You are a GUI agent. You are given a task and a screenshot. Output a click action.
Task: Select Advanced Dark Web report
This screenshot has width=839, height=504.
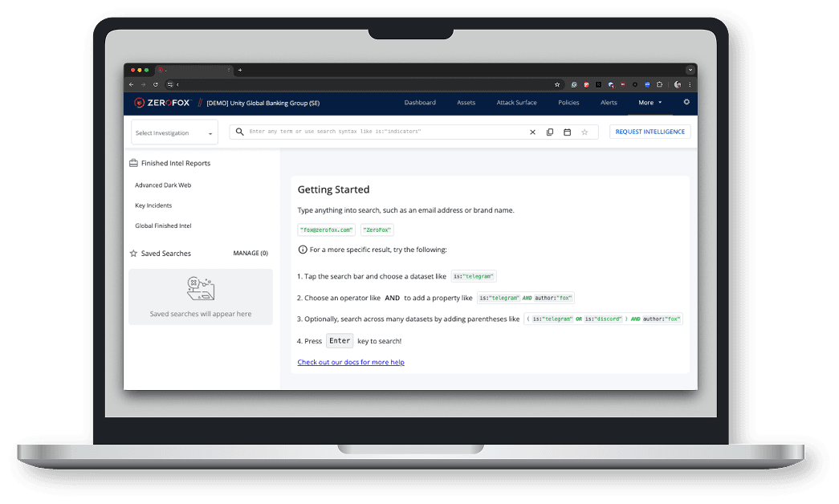tap(163, 185)
